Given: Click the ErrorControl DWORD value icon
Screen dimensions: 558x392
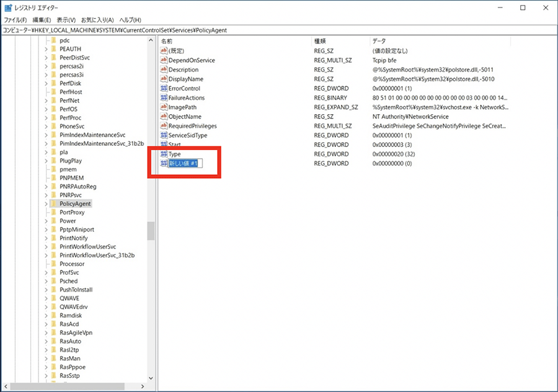Looking at the screenshot, I should (x=164, y=88).
